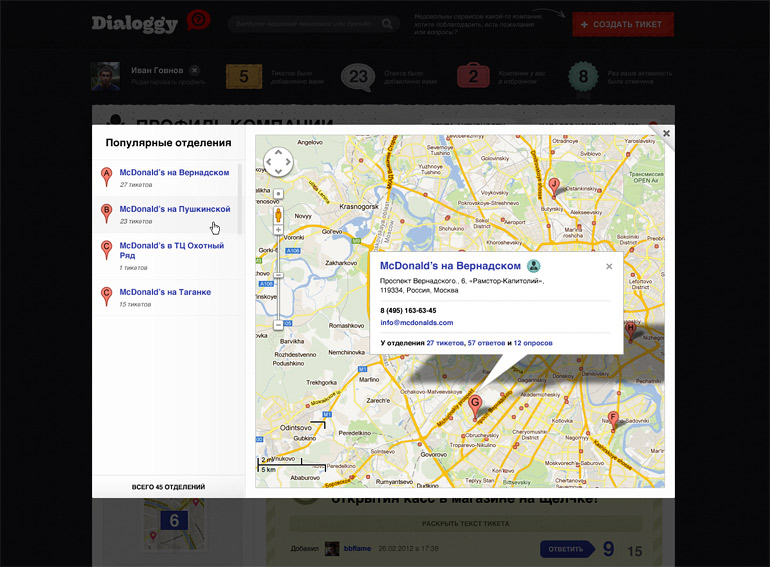Click pin icon beside McDonald's на Таганке
The image size is (770, 567).
(106, 296)
